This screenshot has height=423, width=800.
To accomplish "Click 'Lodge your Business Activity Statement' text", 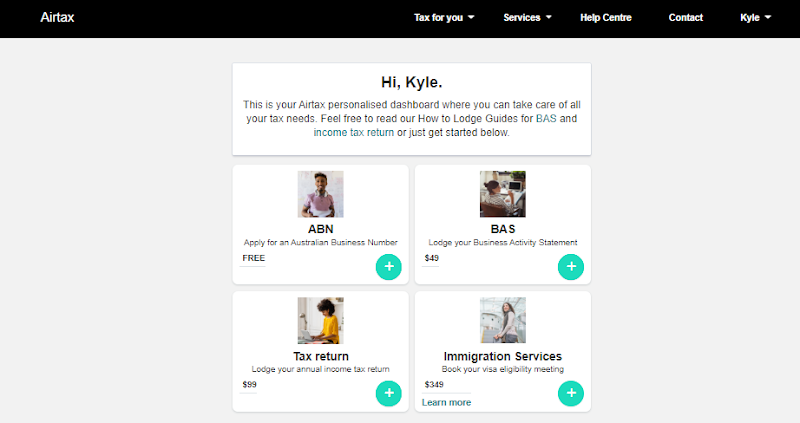I will 503,242.
